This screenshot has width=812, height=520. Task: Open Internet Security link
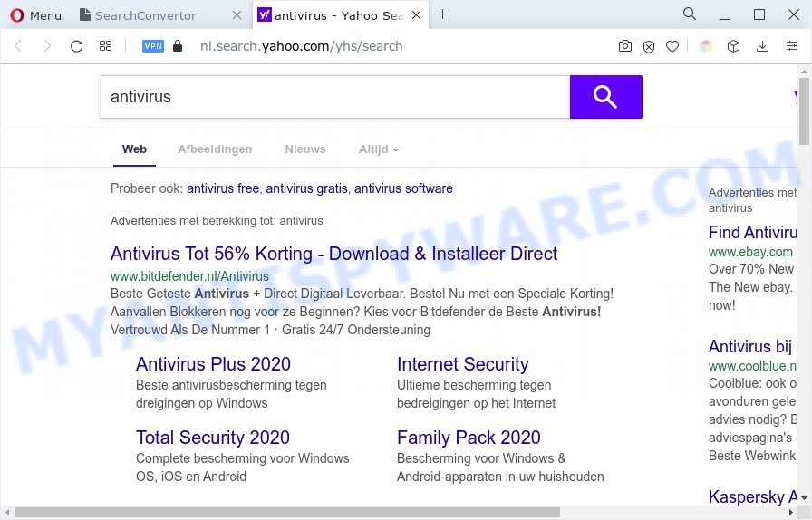click(x=463, y=364)
